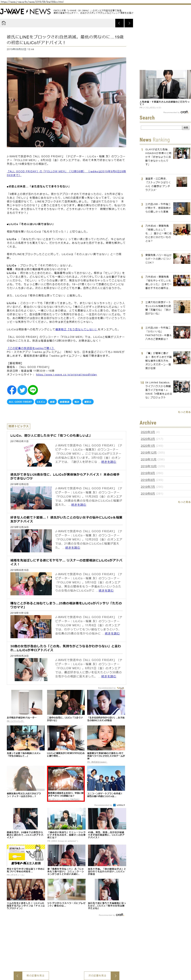
Task: Click the craft. recommendation logo in sidebar
Action: click(184, 112)
